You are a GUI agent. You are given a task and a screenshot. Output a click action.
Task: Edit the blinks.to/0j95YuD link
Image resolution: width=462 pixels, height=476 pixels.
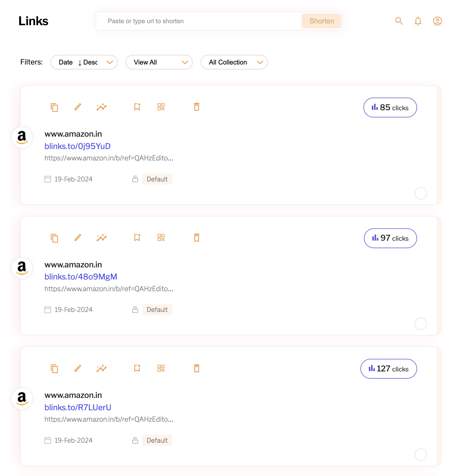(x=78, y=107)
